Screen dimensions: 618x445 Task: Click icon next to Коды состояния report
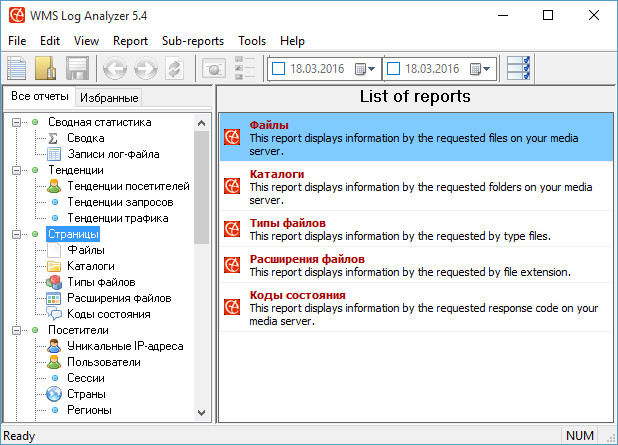point(232,306)
